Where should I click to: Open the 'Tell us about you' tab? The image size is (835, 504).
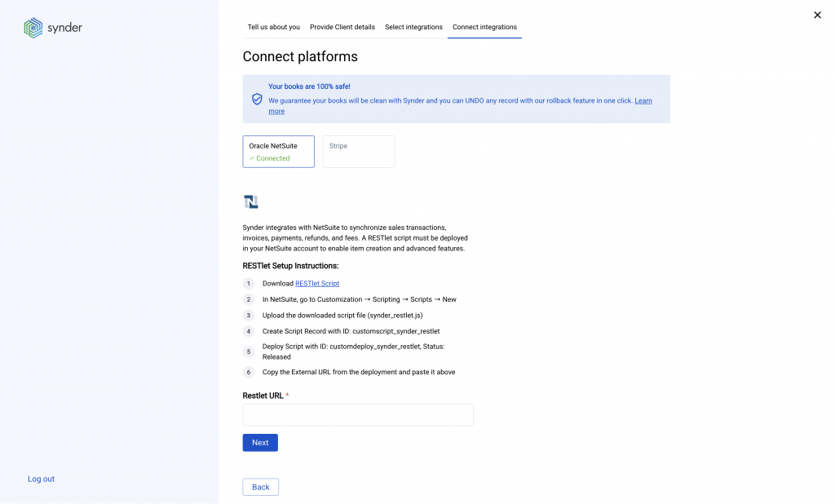click(x=273, y=27)
